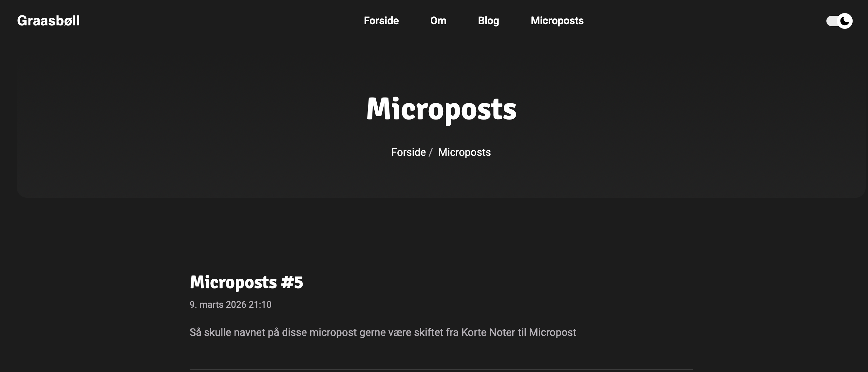The image size is (868, 372).
Task: Open the Microposts #5 post title
Action: tap(246, 282)
